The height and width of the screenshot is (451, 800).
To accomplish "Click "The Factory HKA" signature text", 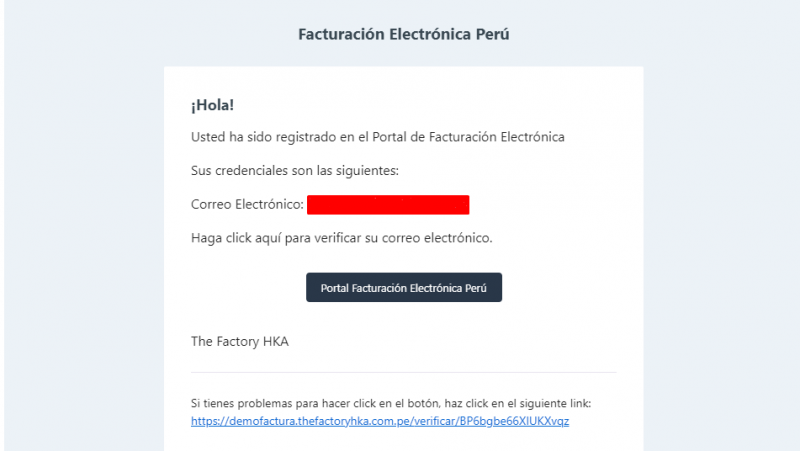I will click(239, 341).
